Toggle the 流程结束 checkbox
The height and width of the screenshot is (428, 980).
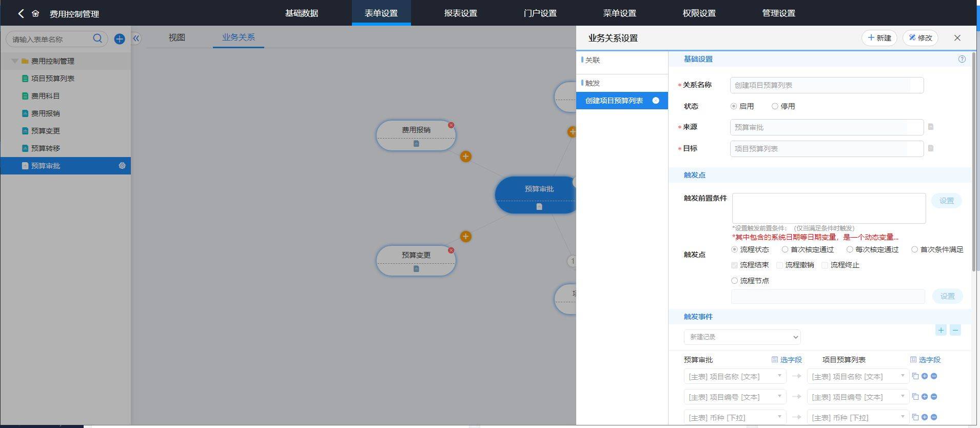(734, 265)
